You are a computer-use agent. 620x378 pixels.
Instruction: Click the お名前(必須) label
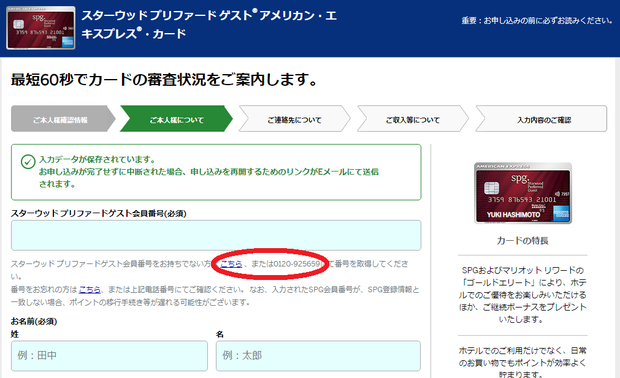tap(34, 321)
